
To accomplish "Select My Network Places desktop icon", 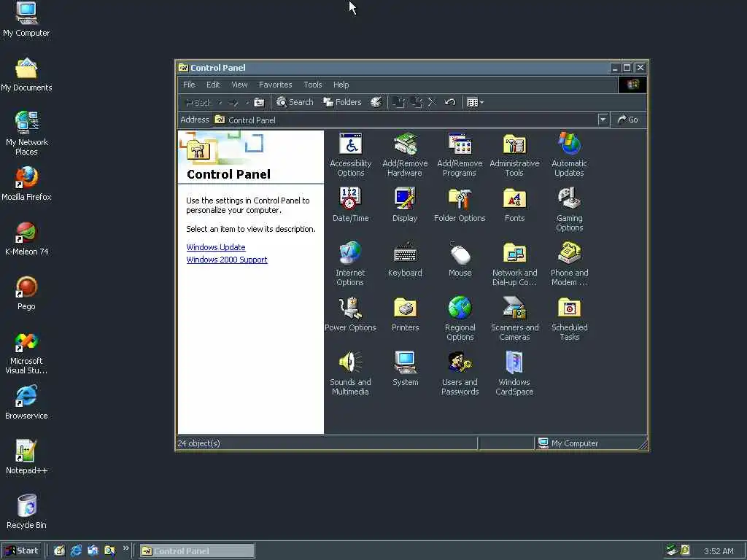I will (x=27, y=133).
